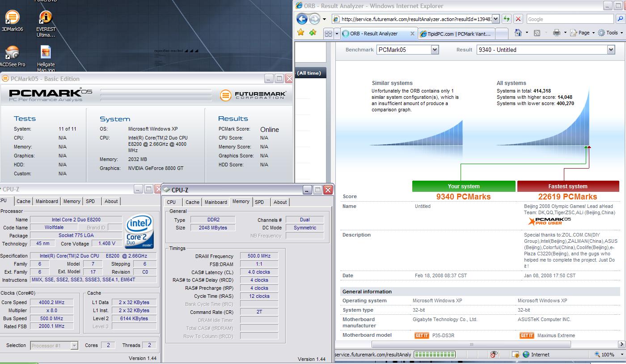Select the Memory tab in front CPU-Z window
The width and height of the screenshot is (626, 364).
coord(241,201)
